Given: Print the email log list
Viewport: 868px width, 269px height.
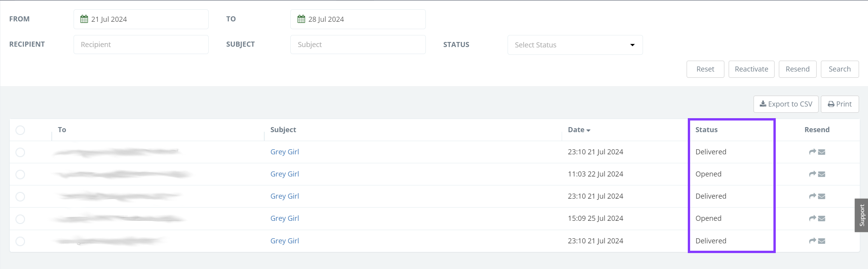Looking at the screenshot, I should pyautogui.click(x=840, y=104).
